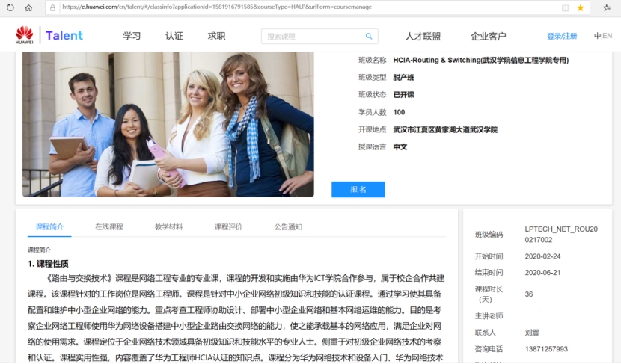Click the 登录/注册 link
This screenshot has width=621, height=364.
click(x=562, y=37)
